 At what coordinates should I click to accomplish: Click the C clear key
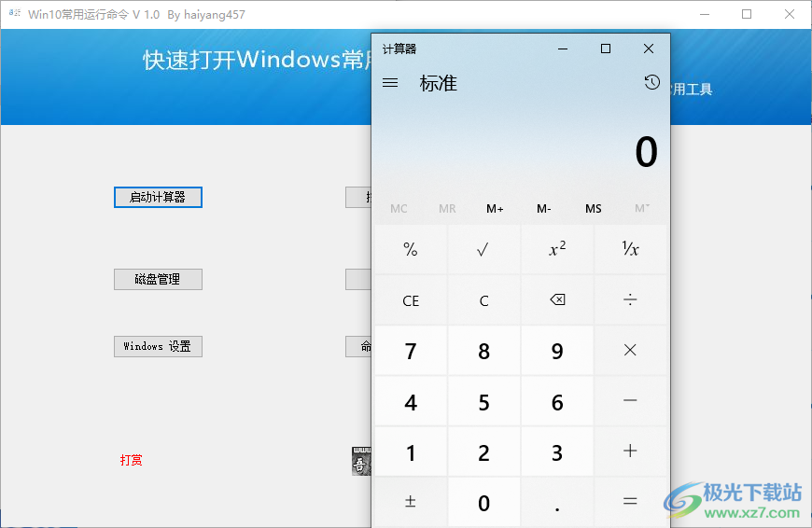(483, 300)
